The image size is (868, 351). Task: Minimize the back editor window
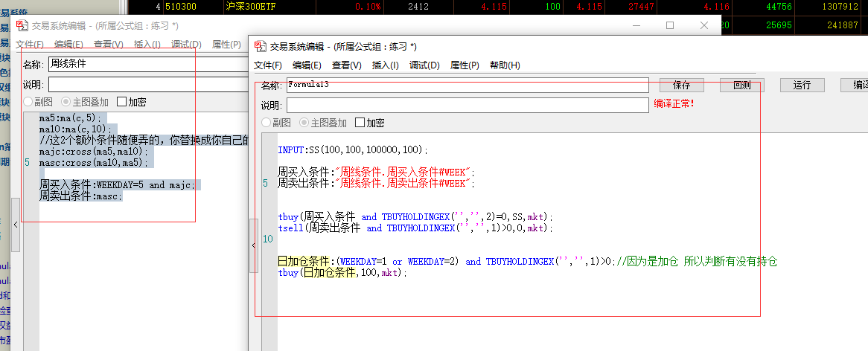pos(636,25)
